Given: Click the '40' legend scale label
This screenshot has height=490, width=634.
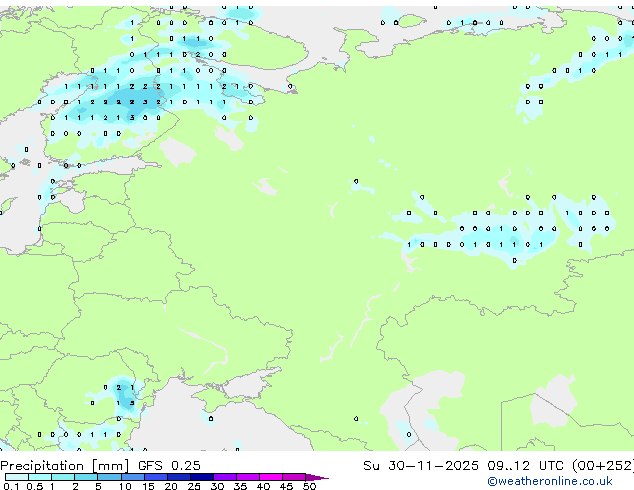Looking at the screenshot, I should (x=263, y=486).
